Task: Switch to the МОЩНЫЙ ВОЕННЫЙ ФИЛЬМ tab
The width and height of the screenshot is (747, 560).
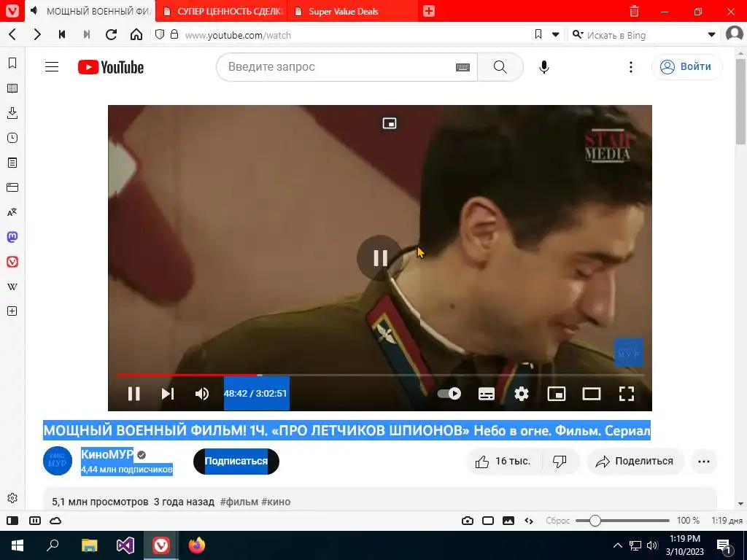Action: [x=90, y=11]
